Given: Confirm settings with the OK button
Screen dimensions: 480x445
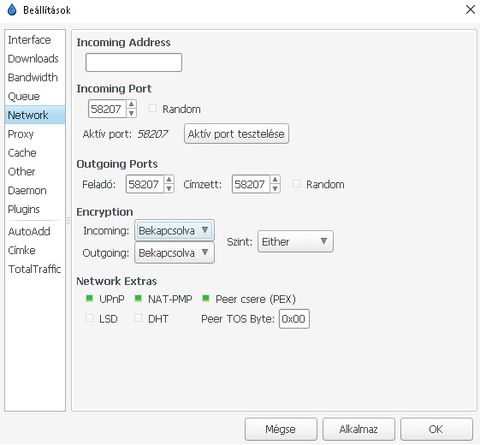Looking at the screenshot, I should click(x=436, y=429).
